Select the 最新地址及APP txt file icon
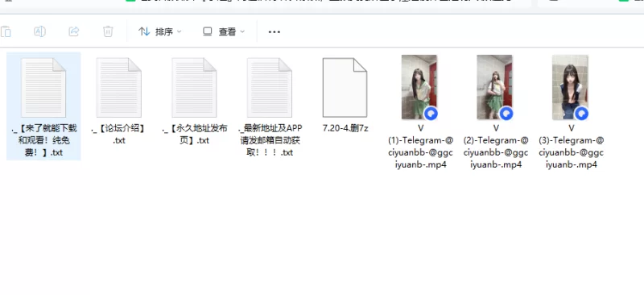 270,88
